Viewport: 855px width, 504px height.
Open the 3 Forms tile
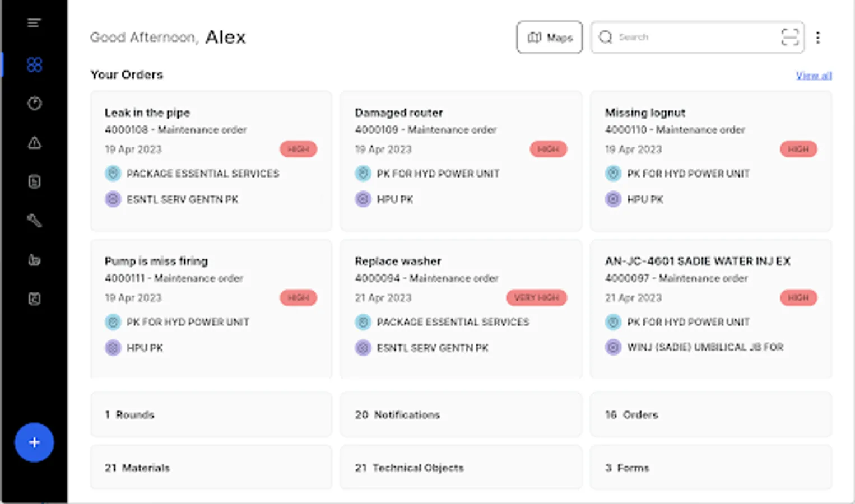710,468
